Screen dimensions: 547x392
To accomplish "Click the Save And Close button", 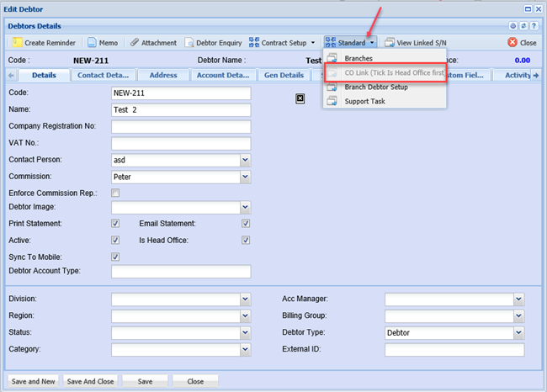I will pos(90,381).
